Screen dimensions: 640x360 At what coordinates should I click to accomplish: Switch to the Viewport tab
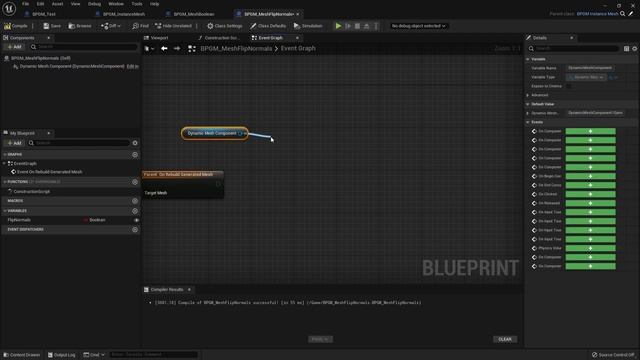pyautogui.click(x=159, y=38)
